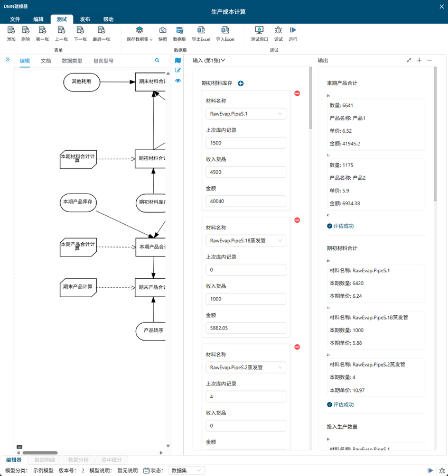Remove the first material entry with red minus
The height and width of the screenshot is (476, 448).
click(x=297, y=94)
